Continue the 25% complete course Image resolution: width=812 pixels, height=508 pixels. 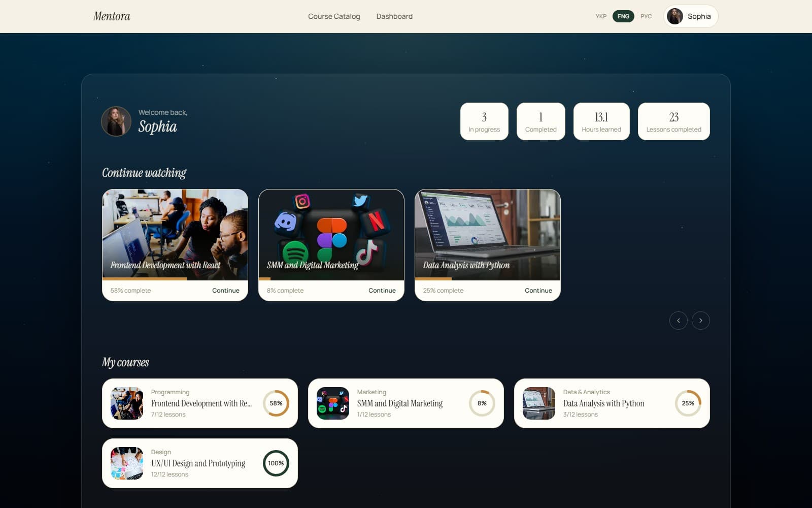point(538,291)
